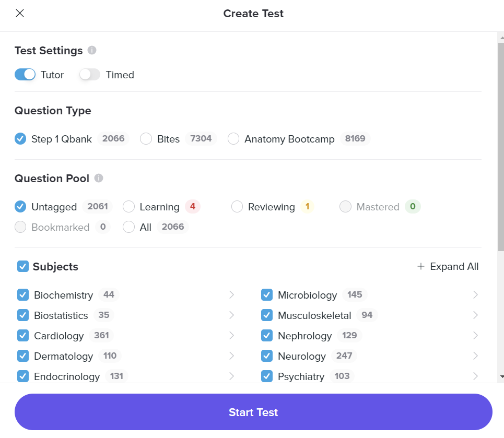Expand the Musculoskeletal subject chevron

(475, 315)
